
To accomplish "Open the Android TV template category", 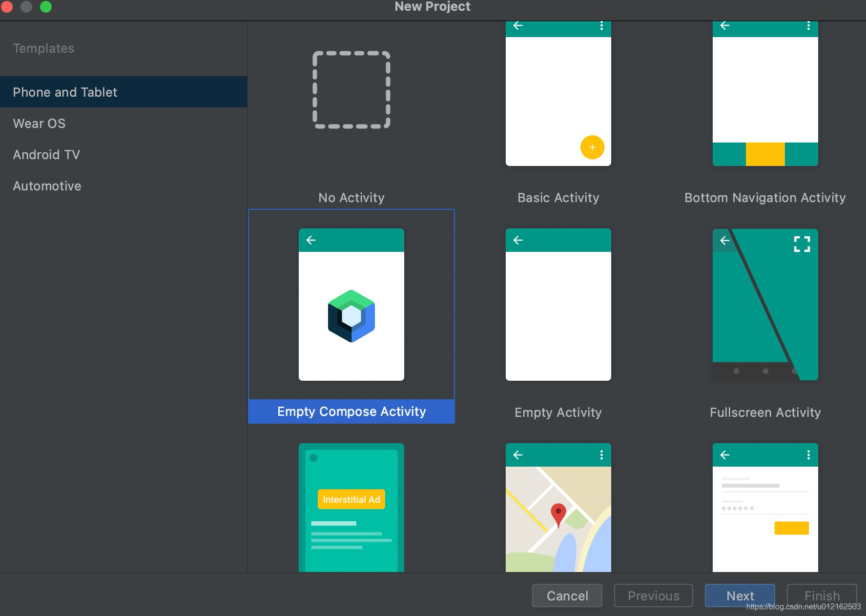I will coord(123,154).
